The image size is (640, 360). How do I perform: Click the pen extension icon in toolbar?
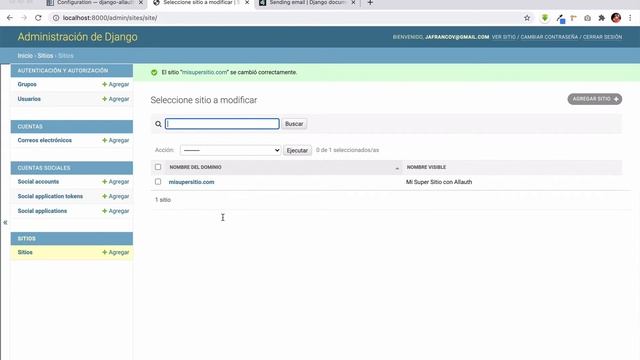coord(560,18)
